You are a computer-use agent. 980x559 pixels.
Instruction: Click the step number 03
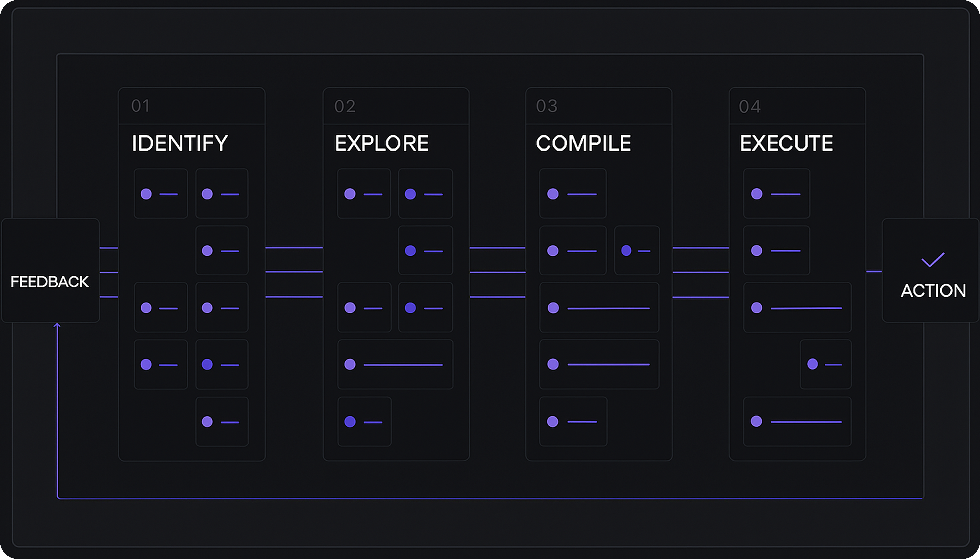tap(547, 106)
